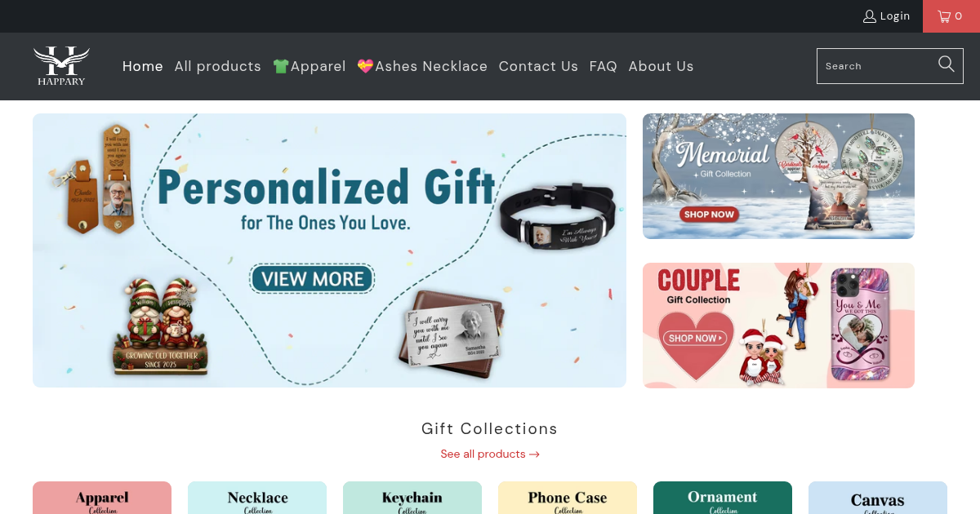
Task: Open All products page
Action: (x=218, y=66)
